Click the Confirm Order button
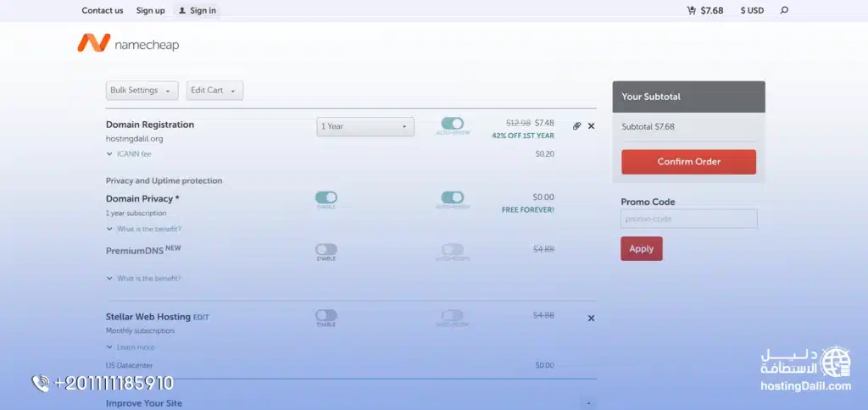868x410 pixels. tap(688, 162)
